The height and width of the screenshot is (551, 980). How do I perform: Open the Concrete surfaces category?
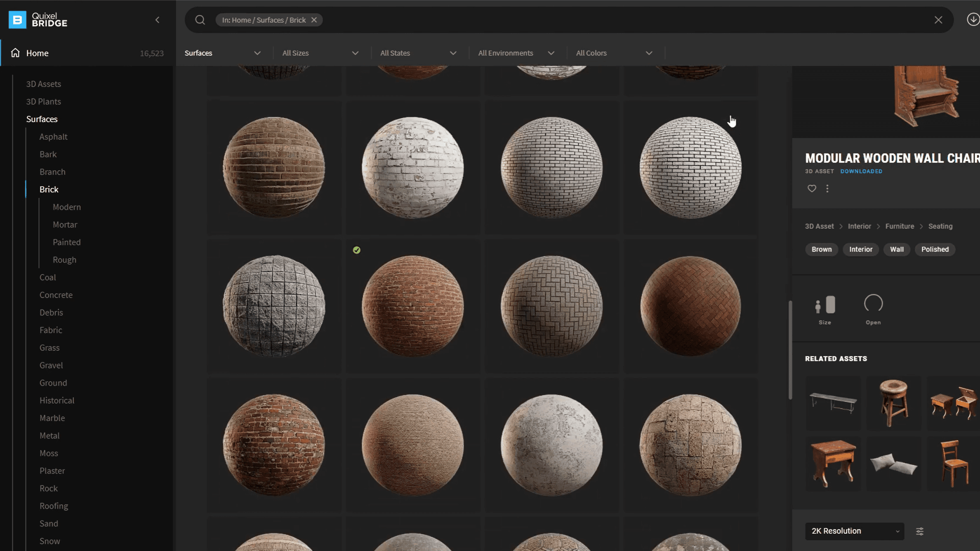coord(56,295)
